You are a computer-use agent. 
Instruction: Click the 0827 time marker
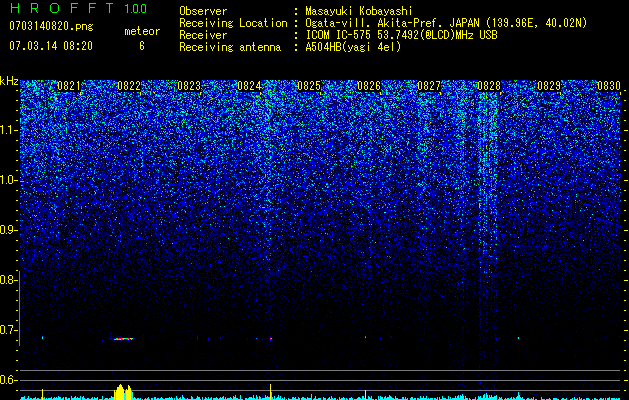pos(429,85)
